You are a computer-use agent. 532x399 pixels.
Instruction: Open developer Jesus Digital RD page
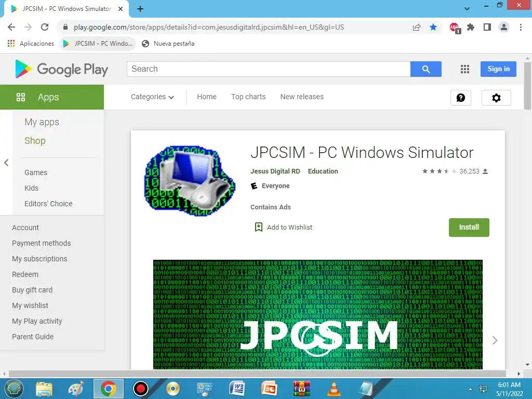pyautogui.click(x=275, y=171)
